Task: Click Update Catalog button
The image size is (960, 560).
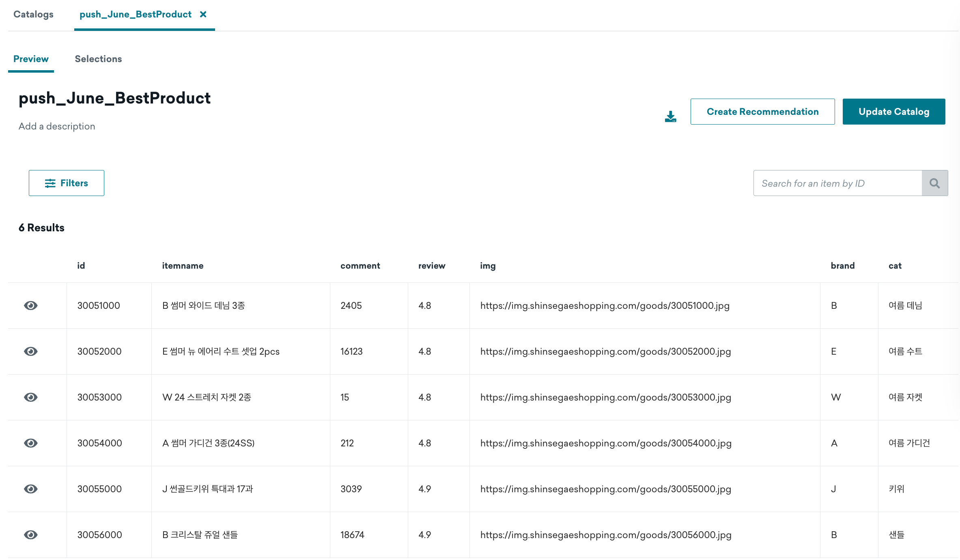Action: 894,112
